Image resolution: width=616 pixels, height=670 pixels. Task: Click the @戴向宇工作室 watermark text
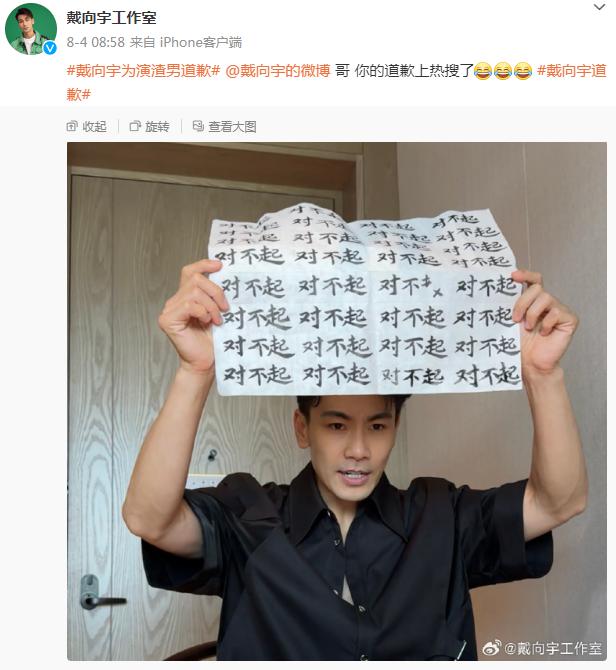click(x=553, y=648)
